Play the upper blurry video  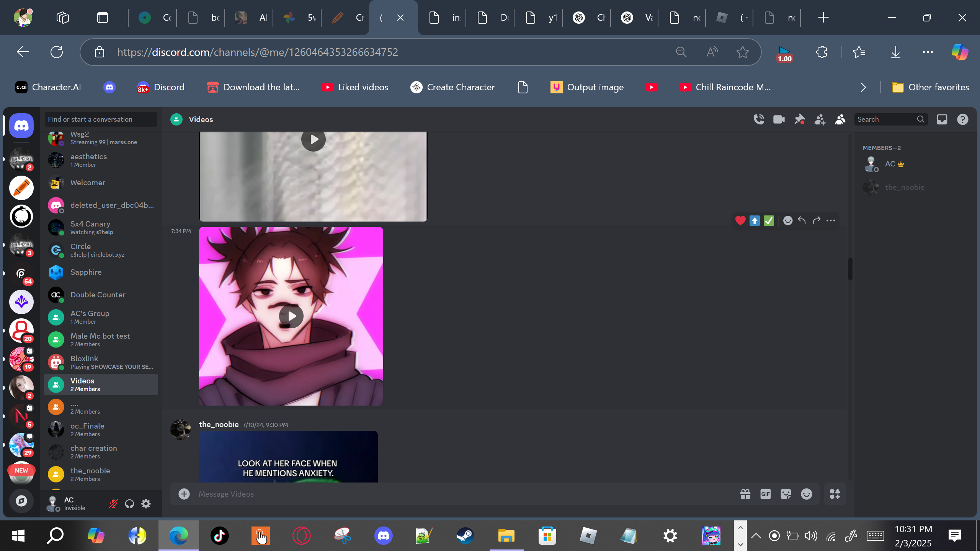pyautogui.click(x=314, y=139)
